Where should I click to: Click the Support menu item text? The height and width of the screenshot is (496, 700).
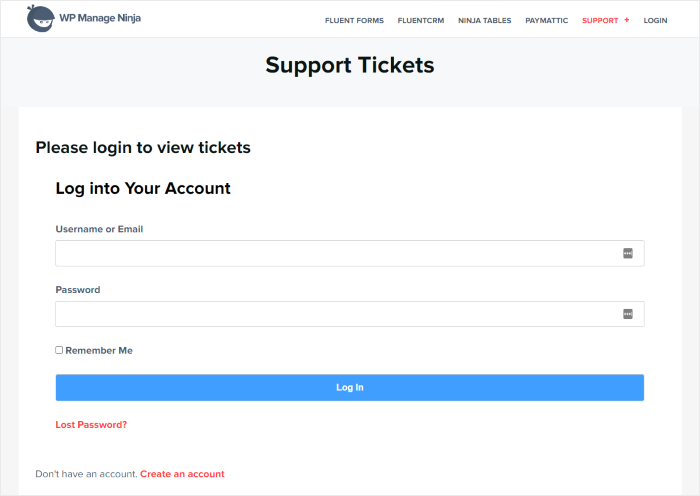600,20
